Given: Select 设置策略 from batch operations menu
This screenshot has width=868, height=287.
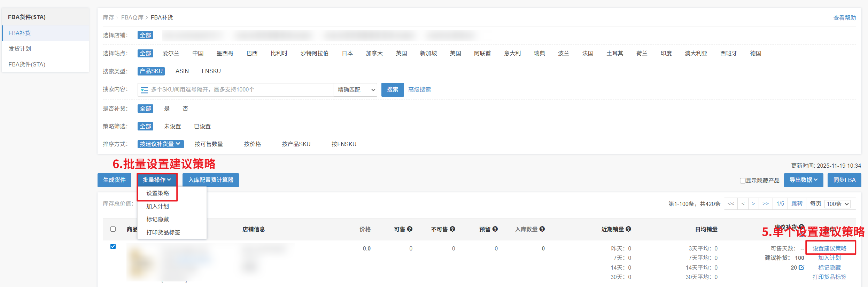Looking at the screenshot, I should coord(157,193).
